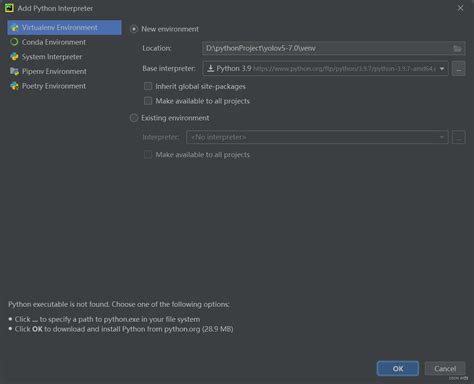The height and width of the screenshot is (384, 474).
Task: Click the Virtualenv Environment python icon
Action: pyautogui.click(x=15, y=28)
